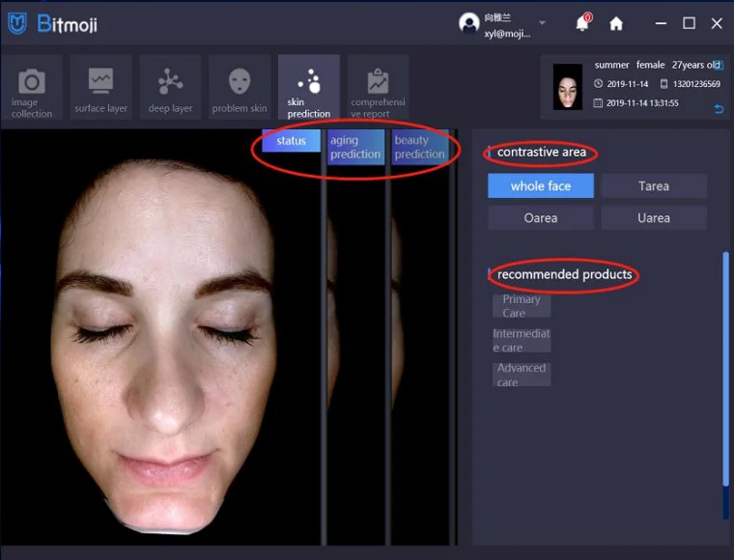Switch to the beauty prediction tab
This screenshot has width=734, height=560.
[419, 148]
